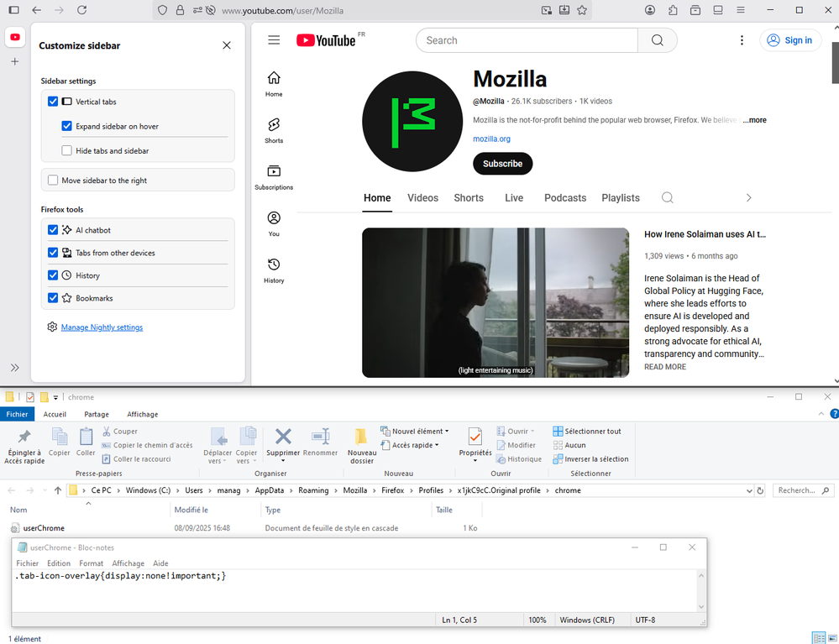Uncheck the Vertical tabs checkbox
The width and height of the screenshot is (839, 644).
(x=53, y=102)
